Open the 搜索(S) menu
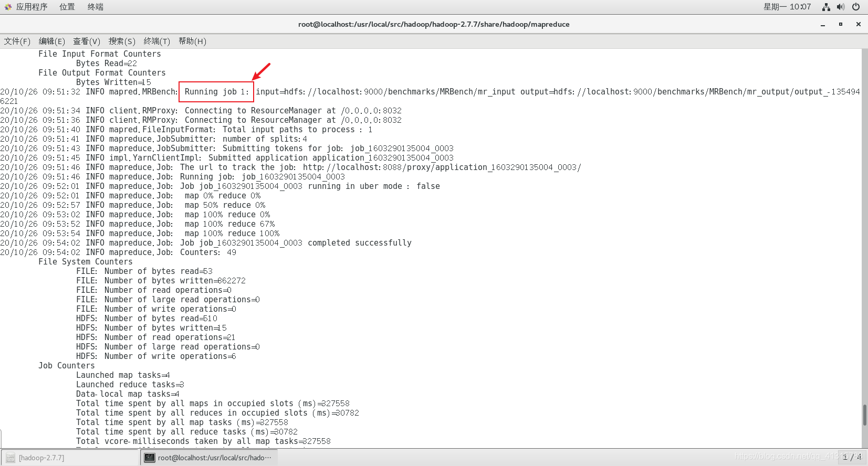The width and height of the screenshot is (868, 466). (x=122, y=41)
